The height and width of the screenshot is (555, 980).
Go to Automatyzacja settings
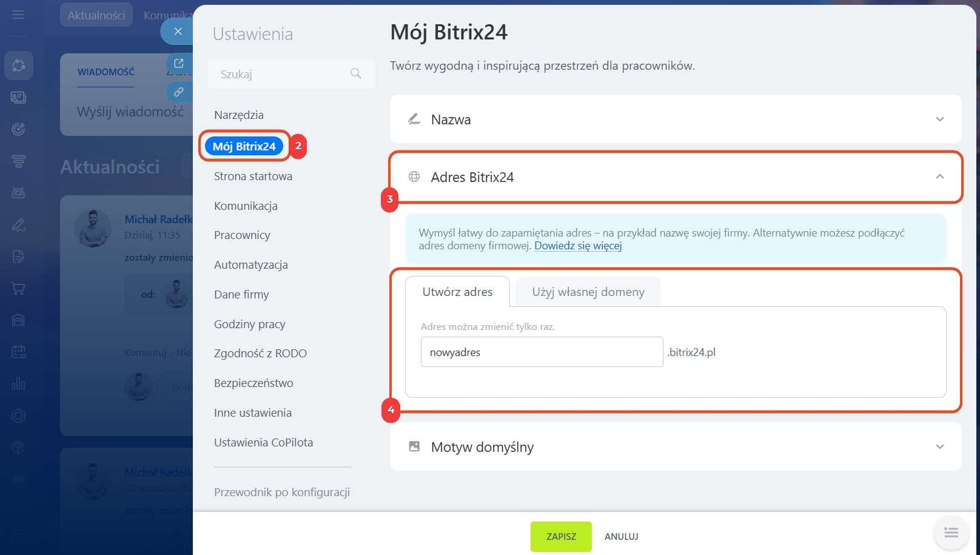click(251, 264)
